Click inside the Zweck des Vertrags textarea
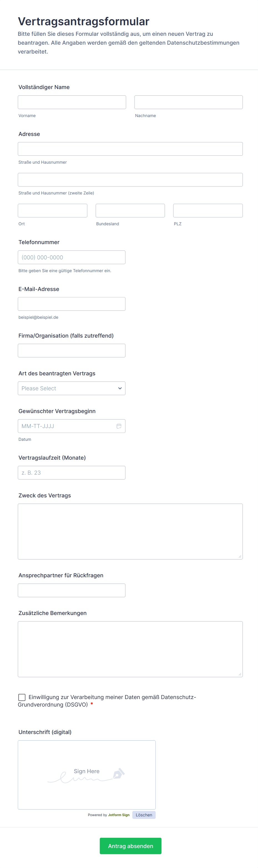Viewport: 258px width, 868px height. 130,532
